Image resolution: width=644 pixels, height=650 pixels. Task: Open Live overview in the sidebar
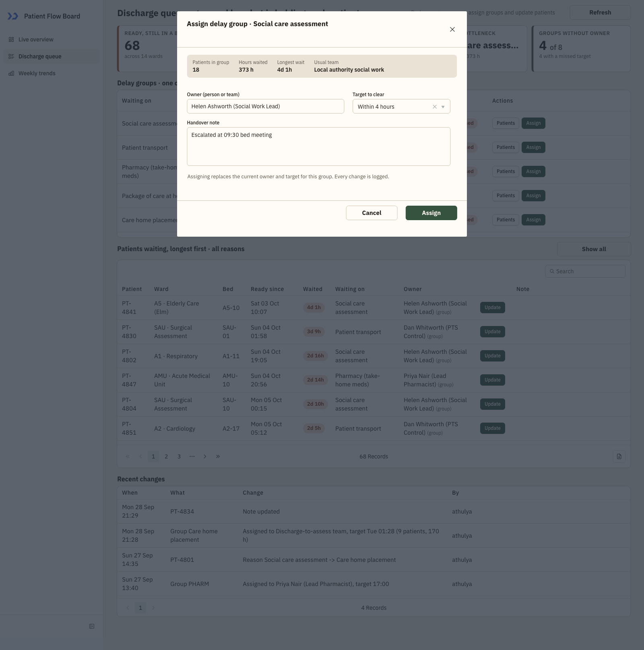click(52, 39)
